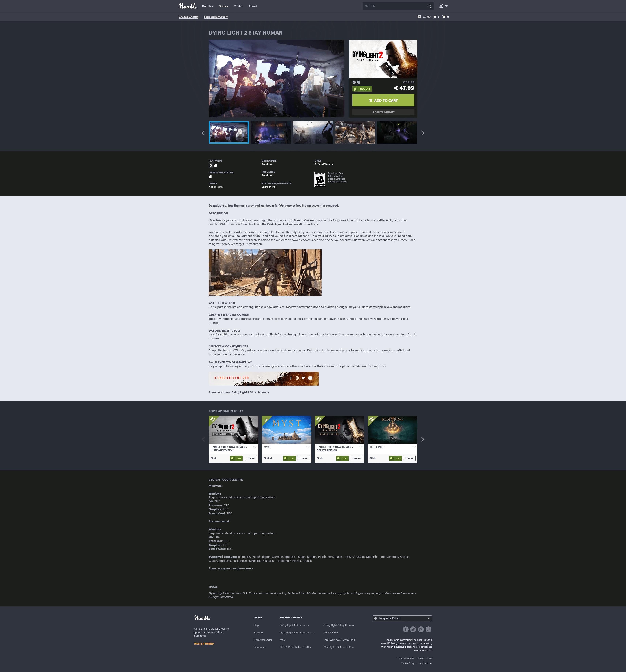The width and height of the screenshot is (626, 672).
Task: Show previous popular games with left arrow
Action: pyautogui.click(x=203, y=440)
